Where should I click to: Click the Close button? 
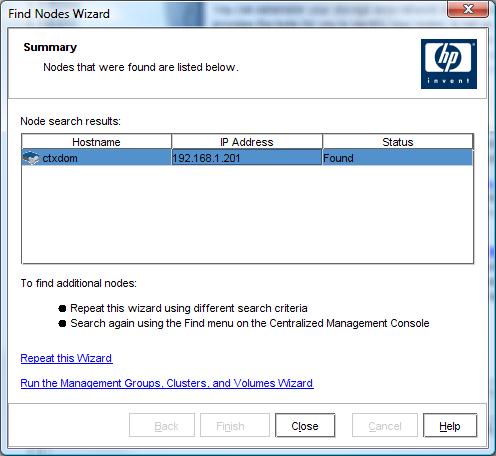[x=305, y=425]
